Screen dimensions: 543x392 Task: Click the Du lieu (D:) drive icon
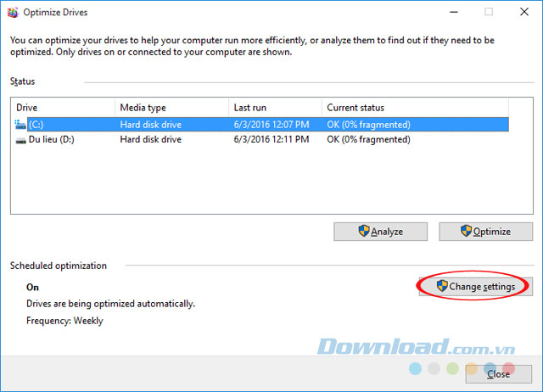20,141
